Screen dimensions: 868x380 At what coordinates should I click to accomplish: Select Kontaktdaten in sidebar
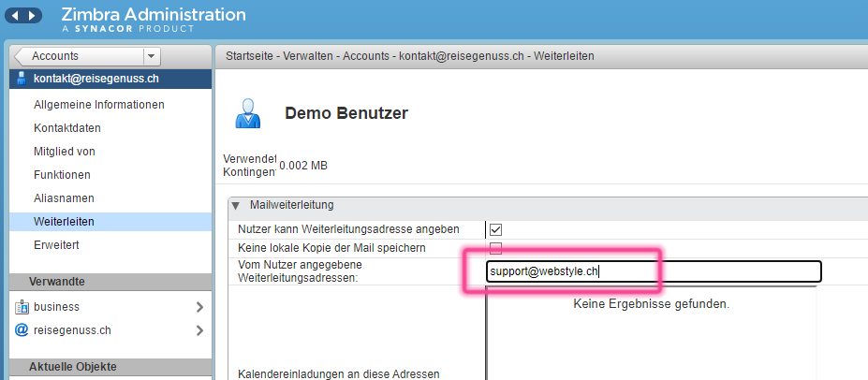67,127
